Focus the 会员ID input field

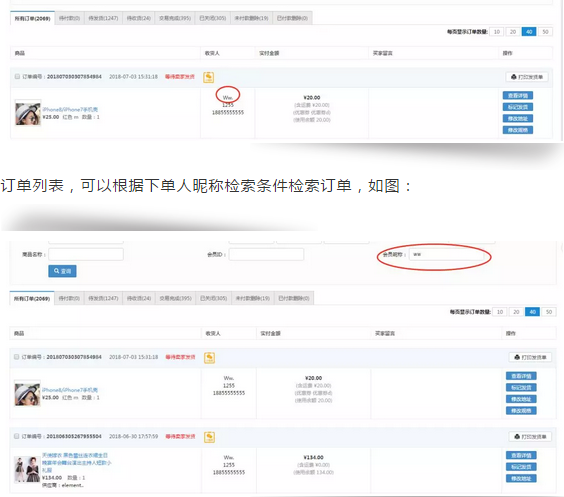[266, 254]
